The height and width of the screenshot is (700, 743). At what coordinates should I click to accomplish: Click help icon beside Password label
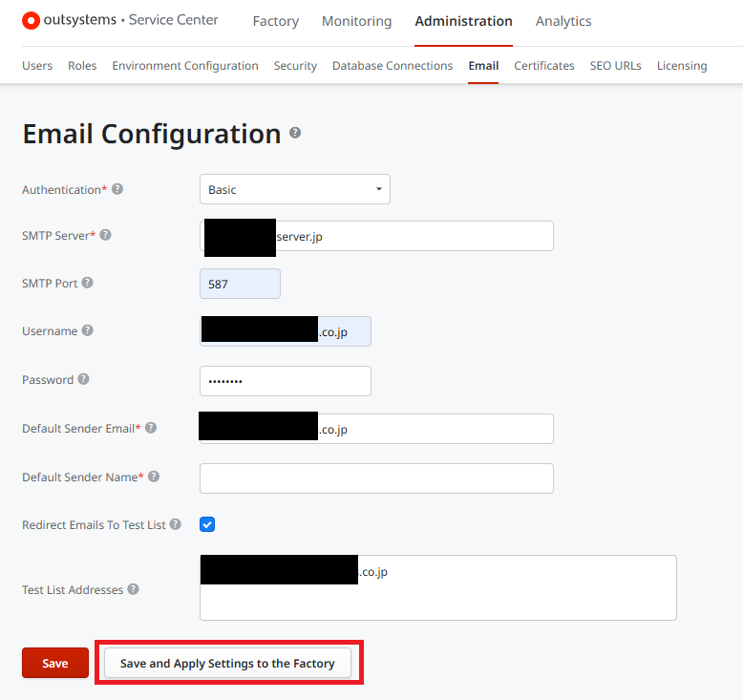coord(83,379)
